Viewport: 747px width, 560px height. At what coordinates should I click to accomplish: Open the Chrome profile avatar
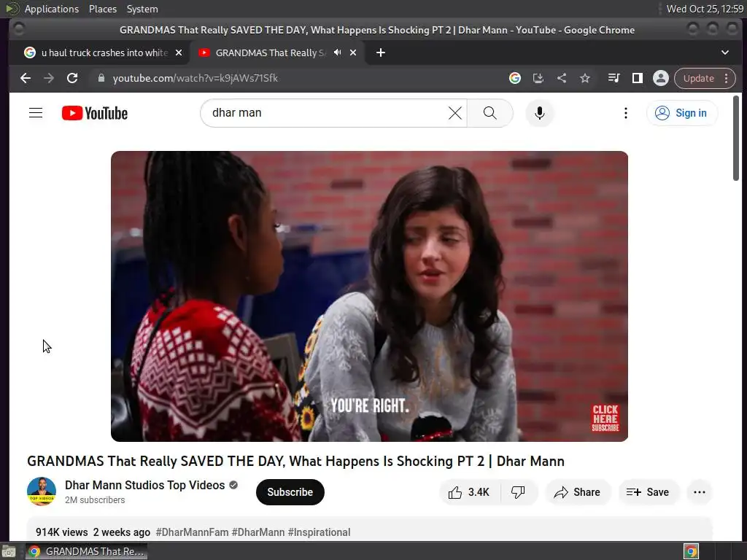(x=661, y=78)
